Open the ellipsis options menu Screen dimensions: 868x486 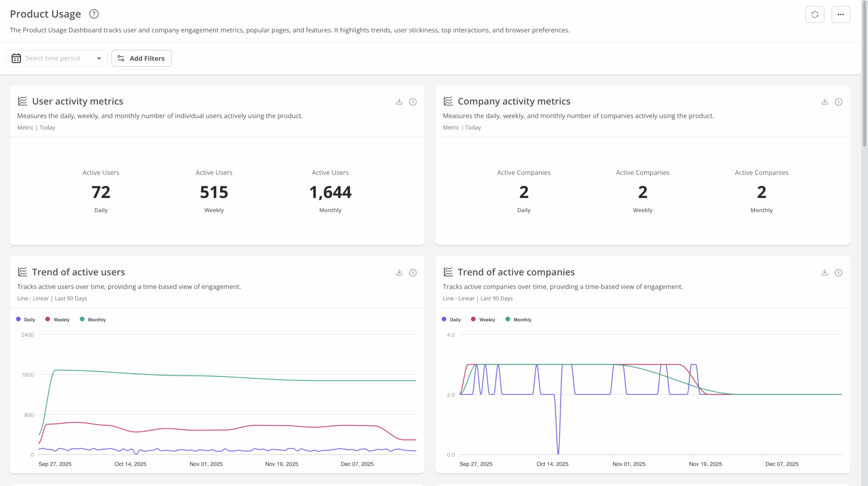841,14
